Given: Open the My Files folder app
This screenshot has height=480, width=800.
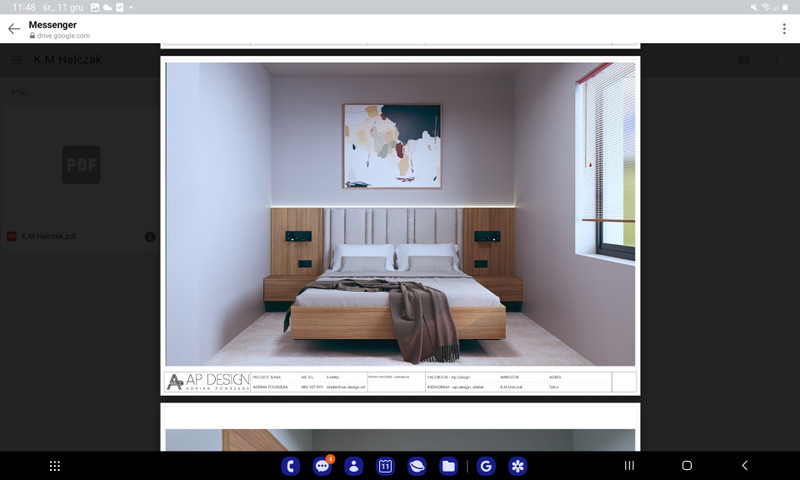Looking at the screenshot, I should click(x=448, y=466).
